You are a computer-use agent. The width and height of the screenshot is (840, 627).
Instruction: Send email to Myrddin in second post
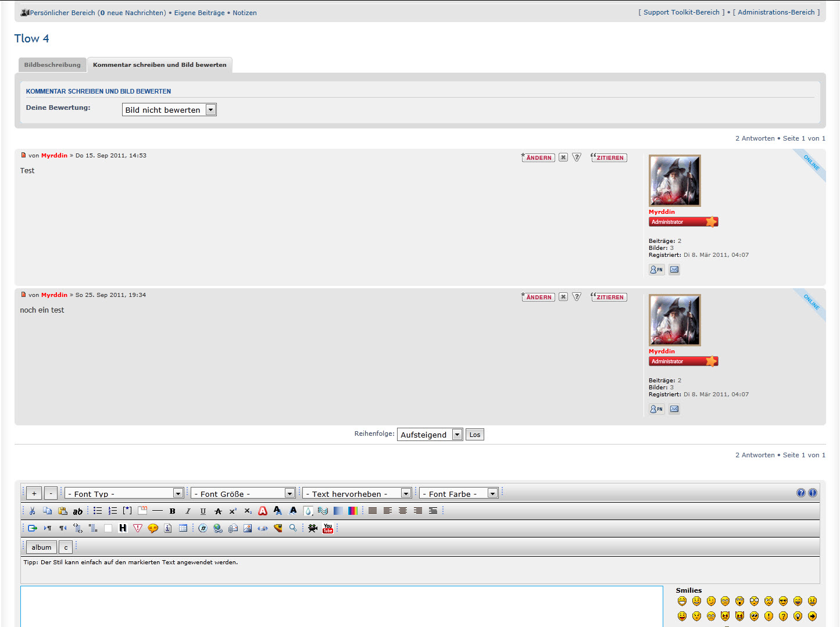click(674, 409)
